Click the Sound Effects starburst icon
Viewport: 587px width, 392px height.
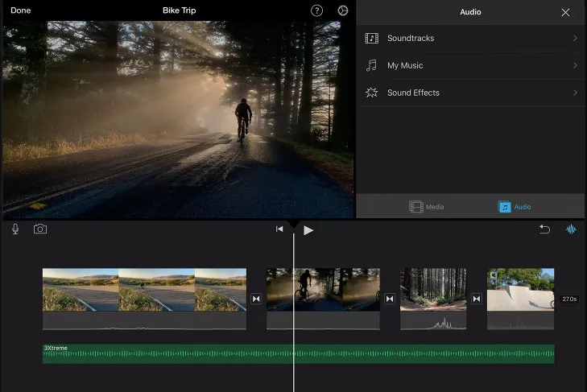pyautogui.click(x=372, y=93)
